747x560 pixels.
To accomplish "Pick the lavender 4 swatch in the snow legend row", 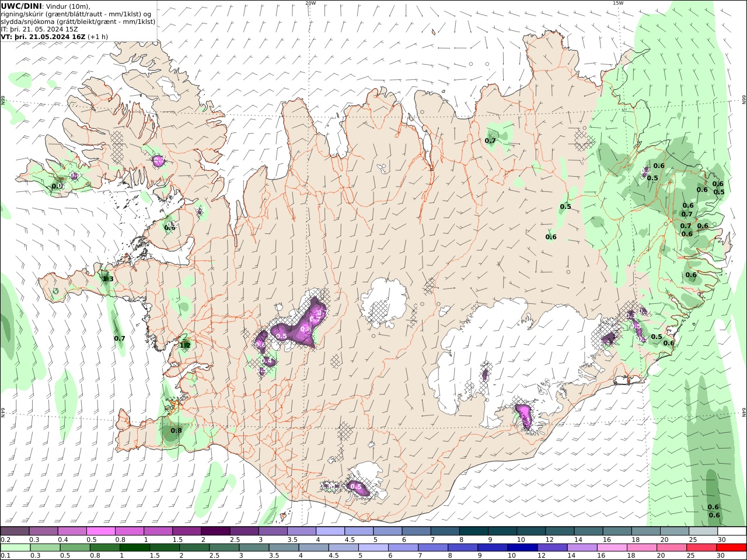I will [x=330, y=531].
